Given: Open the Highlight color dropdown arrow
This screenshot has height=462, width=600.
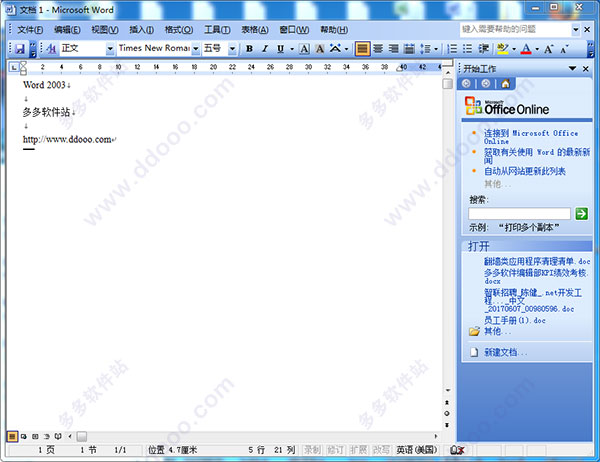Looking at the screenshot, I should [x=514, y=49].
